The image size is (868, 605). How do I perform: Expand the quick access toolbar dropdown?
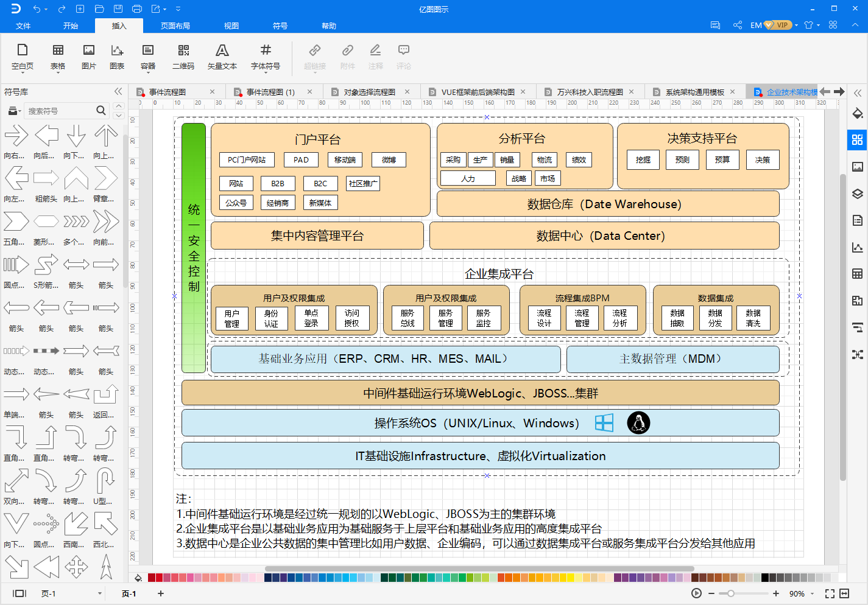[178, 9]
